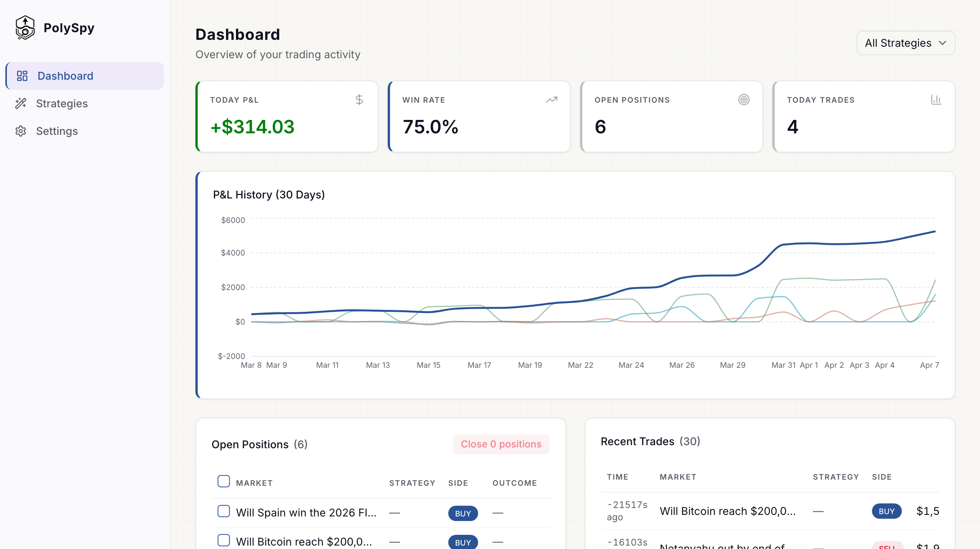Toggle the select-all checkbox in Open Positions
This screenshot has width=980, height=549.
pyautogui.click(x=223, y=481)
